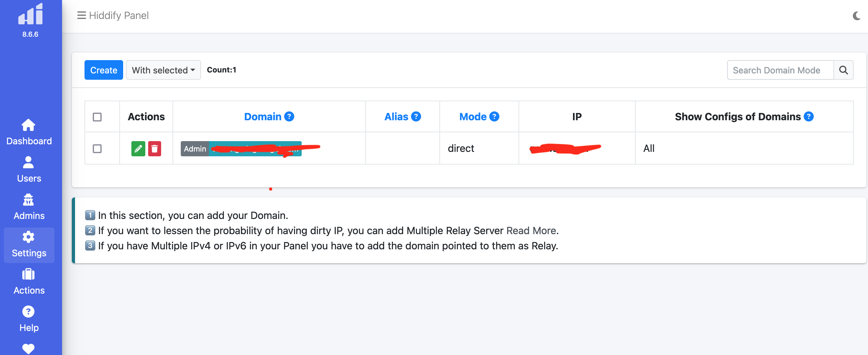Check the select-all checkbox in table header
This screenshot has width=868, height=355.
[x=98, y=116]
